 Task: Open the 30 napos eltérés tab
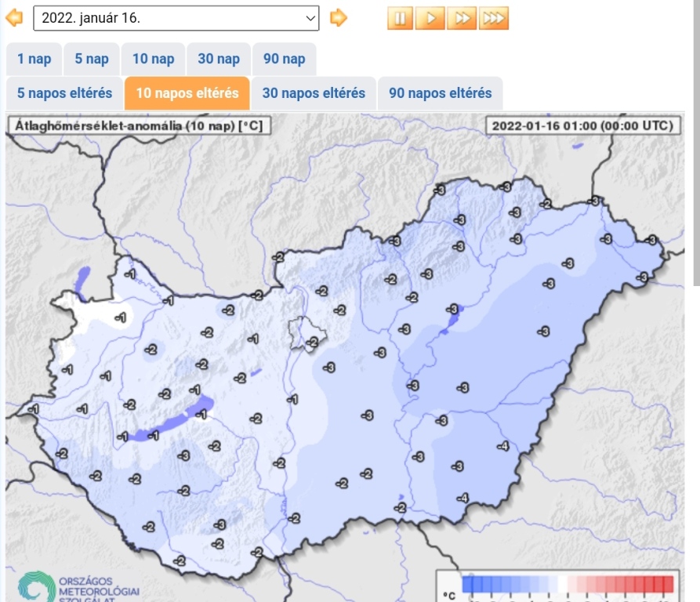coord(314,93)
